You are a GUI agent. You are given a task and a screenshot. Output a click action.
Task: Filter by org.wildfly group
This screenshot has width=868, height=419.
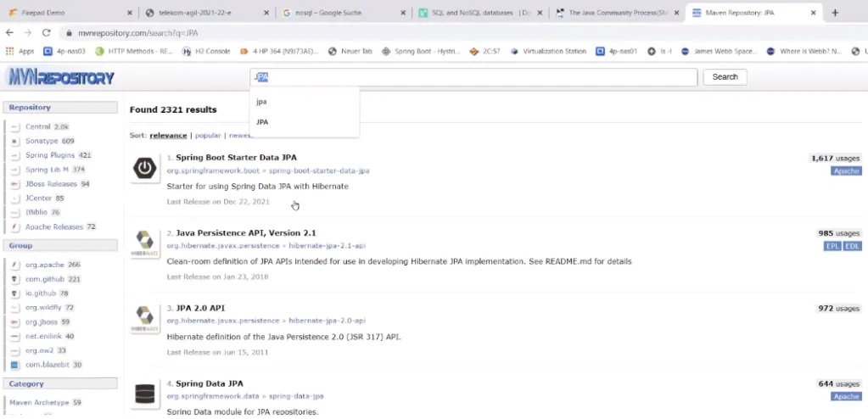click(44, 308)
